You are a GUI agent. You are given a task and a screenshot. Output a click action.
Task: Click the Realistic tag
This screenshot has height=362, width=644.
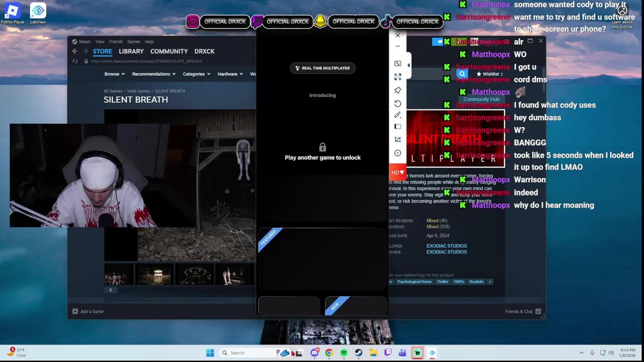click(476, 282)
